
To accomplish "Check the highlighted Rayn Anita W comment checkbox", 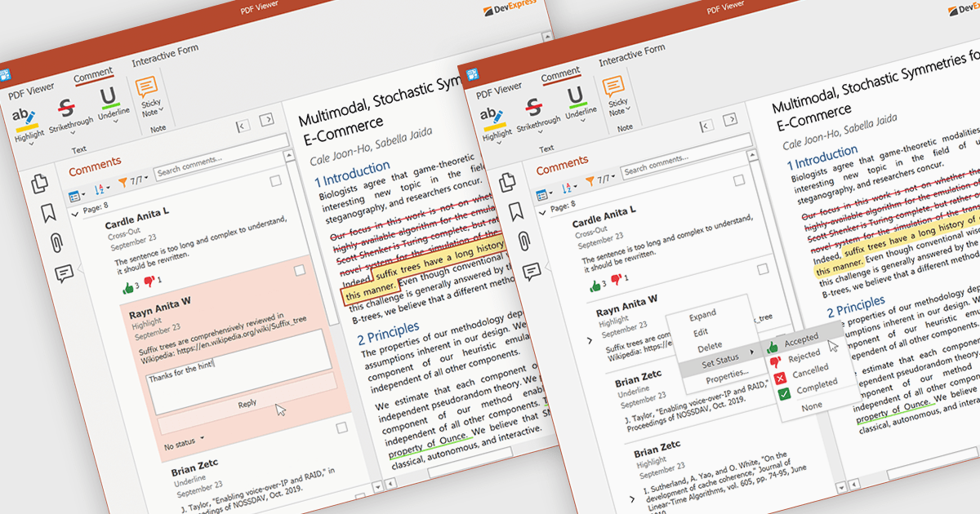I will (x=300, y=270).
